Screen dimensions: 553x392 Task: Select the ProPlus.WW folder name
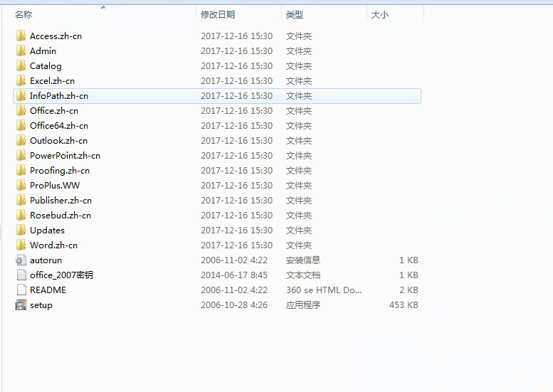(x=55, y=185)
